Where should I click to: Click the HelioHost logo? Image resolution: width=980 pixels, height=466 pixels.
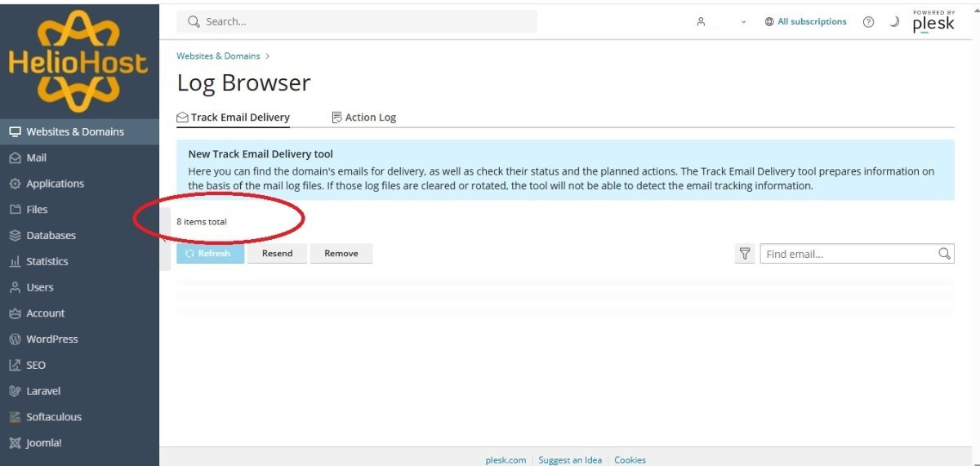pos(78,62)
